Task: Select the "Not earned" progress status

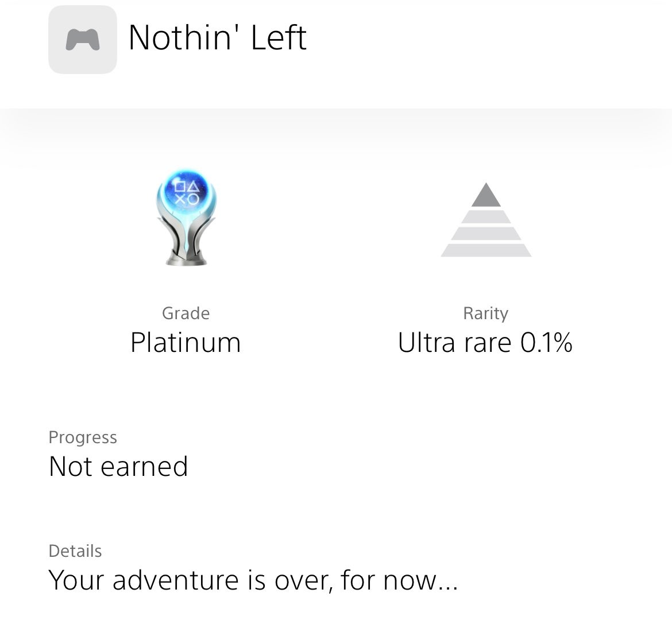Action: 118,466
